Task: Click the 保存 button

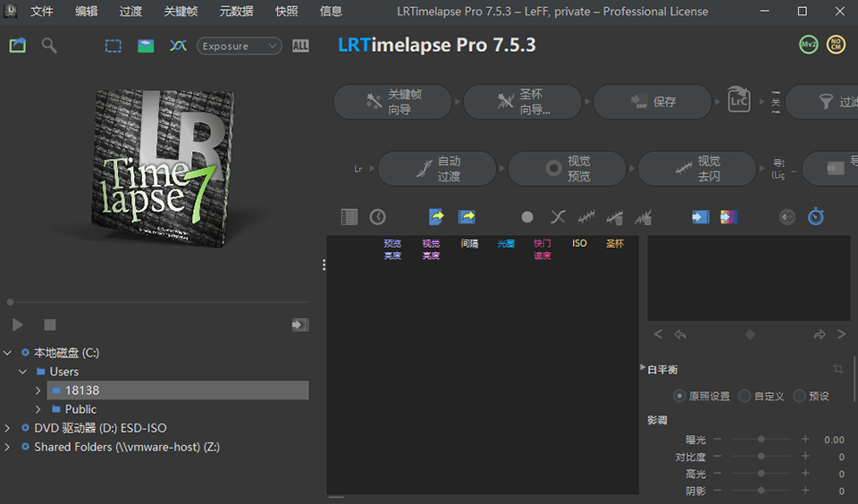Action: coord(652,102)
